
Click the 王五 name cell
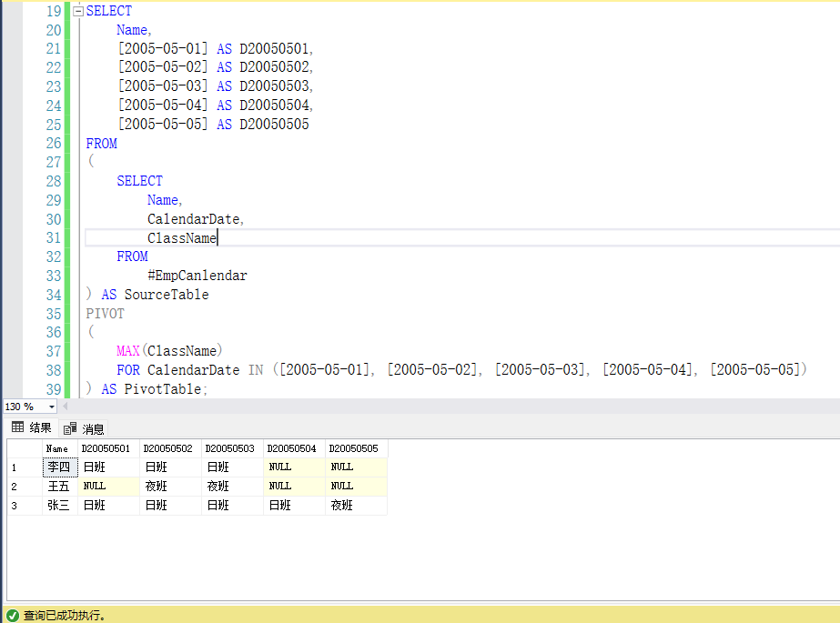59,487
